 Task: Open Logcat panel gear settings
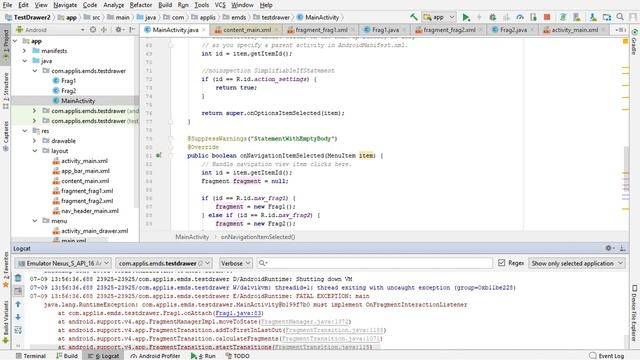(609, 248)
